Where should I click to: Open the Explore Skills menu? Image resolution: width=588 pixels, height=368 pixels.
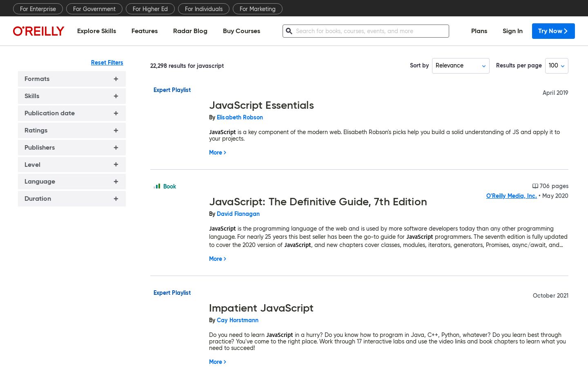pyautogui.click(x=96, y=31)
